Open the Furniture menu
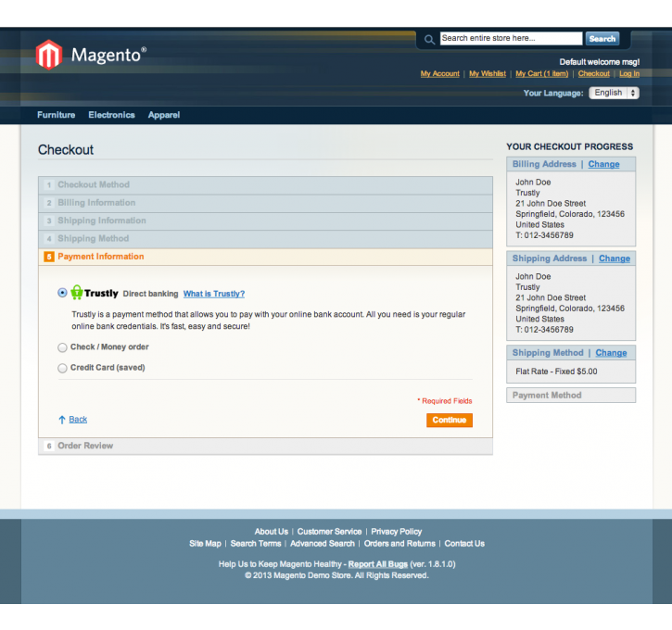This screenshot has height=630, width=672. coord(57,115)
